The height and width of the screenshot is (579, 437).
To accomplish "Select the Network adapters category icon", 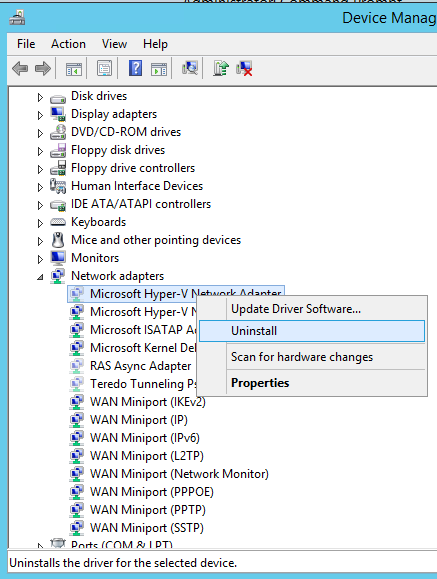I will coord(58,276).
